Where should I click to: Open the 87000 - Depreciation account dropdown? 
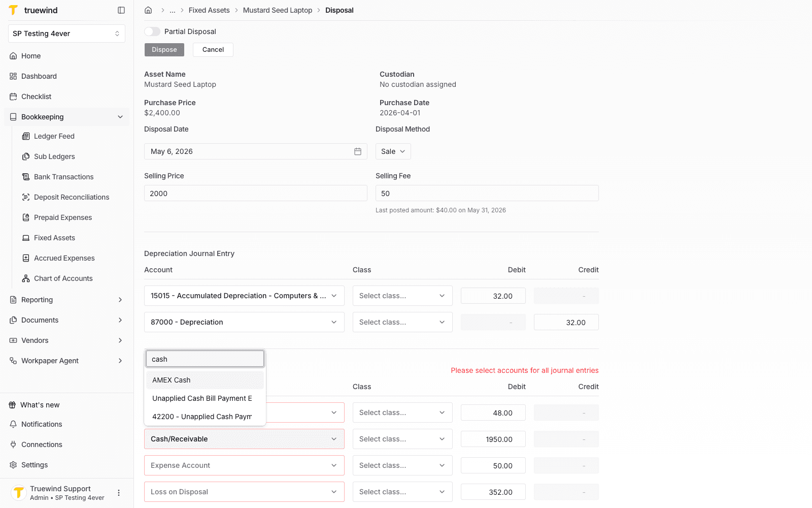point(244,322)
